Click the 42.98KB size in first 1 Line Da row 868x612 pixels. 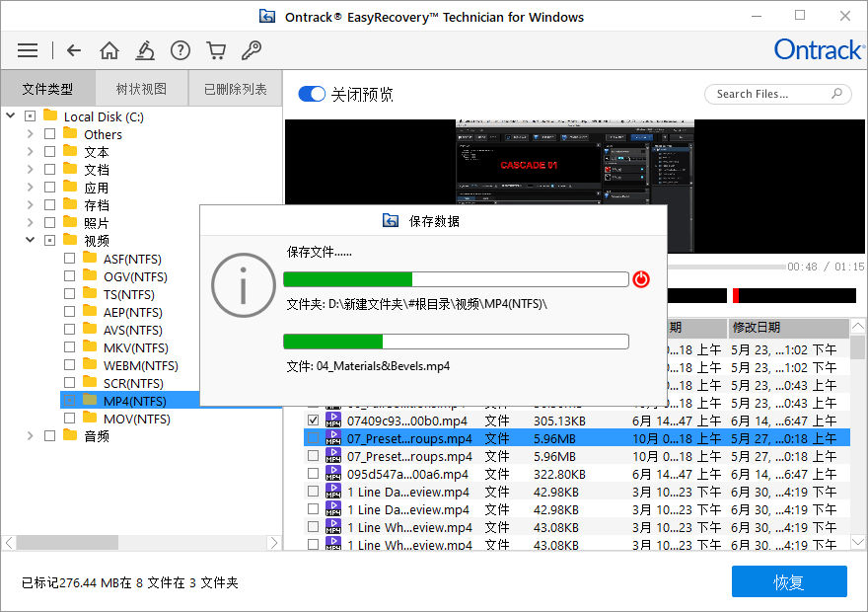point(555,492)
